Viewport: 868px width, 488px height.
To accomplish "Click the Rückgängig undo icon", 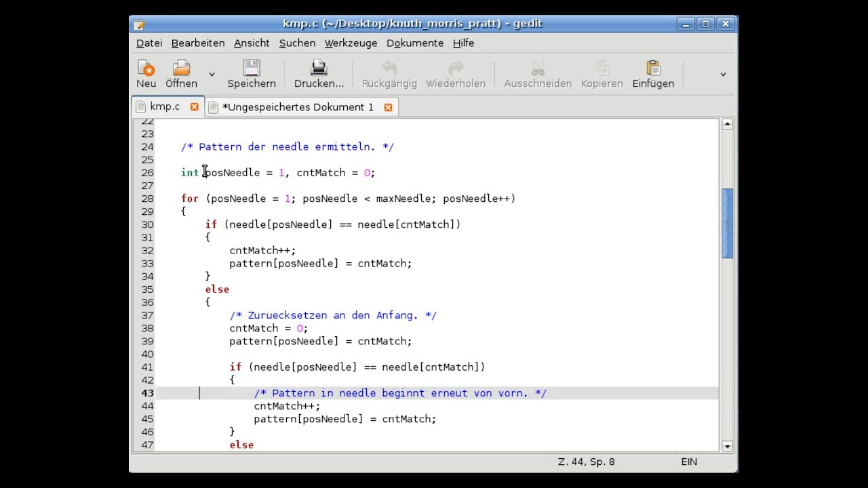I will click(389, 68).
